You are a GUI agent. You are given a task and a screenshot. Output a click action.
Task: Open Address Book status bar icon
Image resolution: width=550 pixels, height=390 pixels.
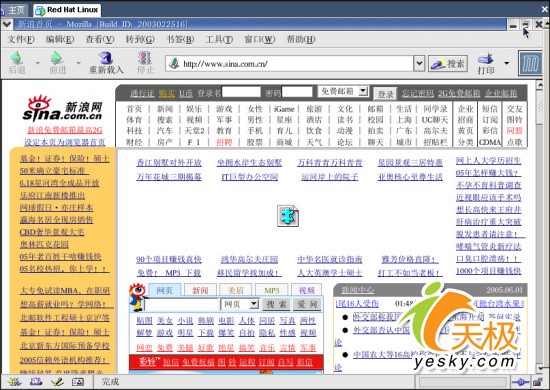click(x=78, y=382)
